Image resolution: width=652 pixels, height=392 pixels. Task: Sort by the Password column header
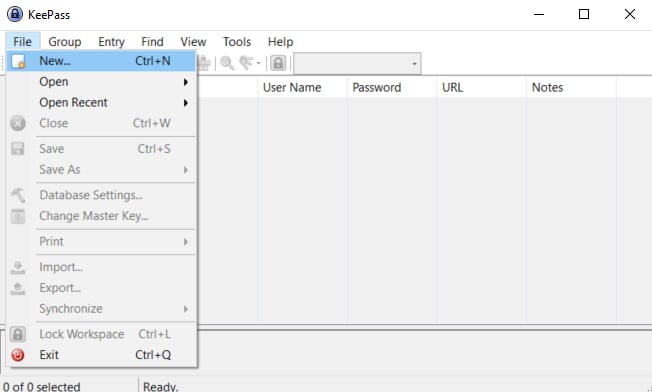392,87
